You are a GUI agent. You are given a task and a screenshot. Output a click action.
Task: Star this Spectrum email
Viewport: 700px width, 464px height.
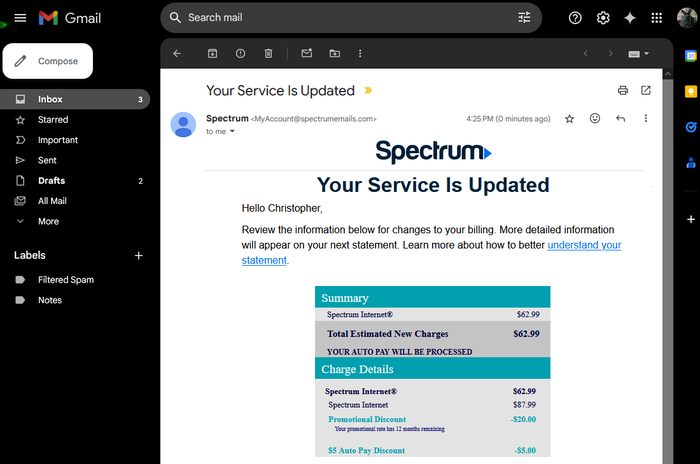click(x=569, y=119)
